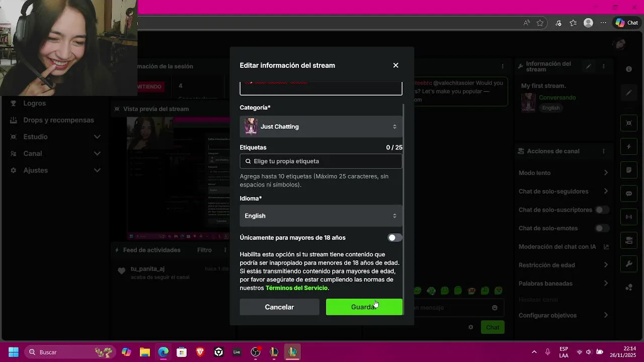This screenshot has height=362, width=644.
Task: Click the wrench icon in right rail
Action: (x=629, y=264)
